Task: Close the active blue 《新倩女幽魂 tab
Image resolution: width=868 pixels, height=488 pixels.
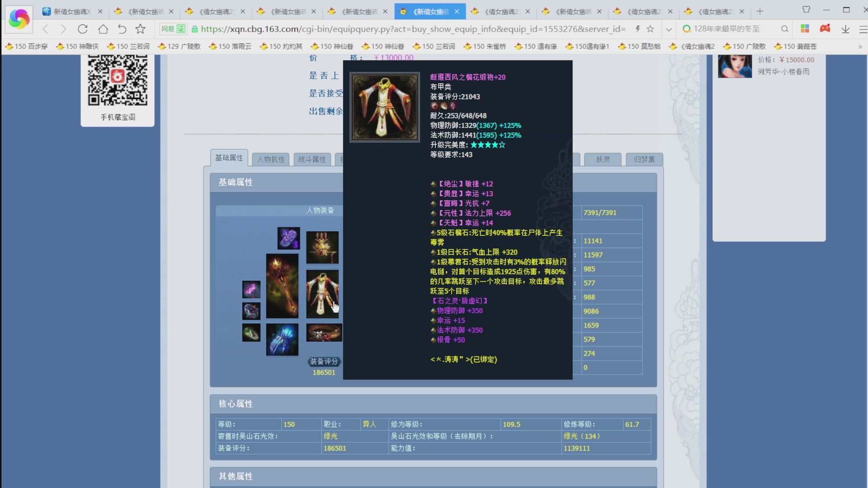Action: pyautogui.click(x=457, y=11)
